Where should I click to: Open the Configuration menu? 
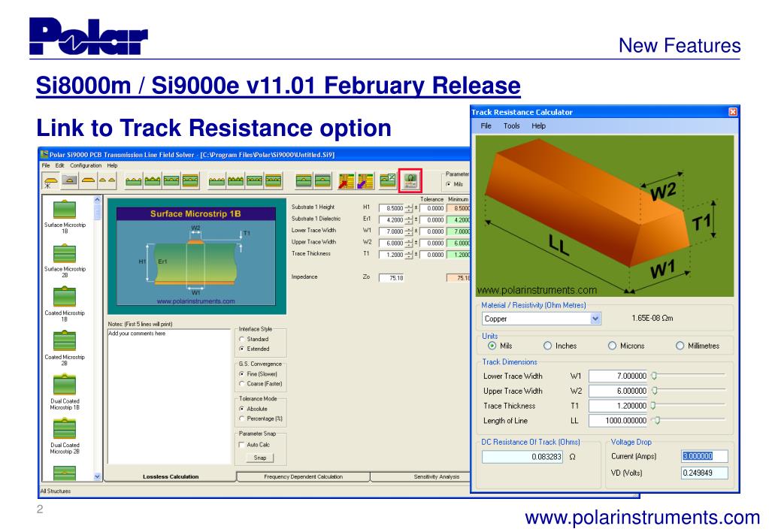click(x=86, y=165)
